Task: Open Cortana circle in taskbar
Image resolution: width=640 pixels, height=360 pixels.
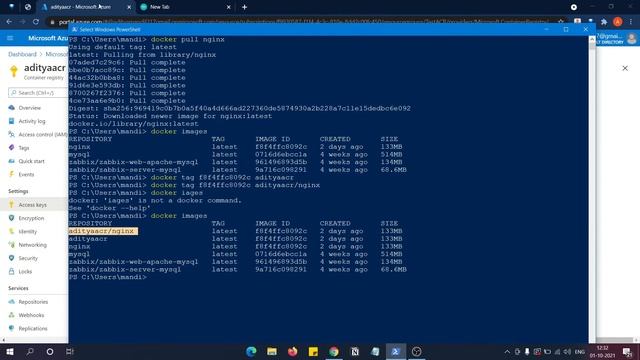Action: point(50,351)
